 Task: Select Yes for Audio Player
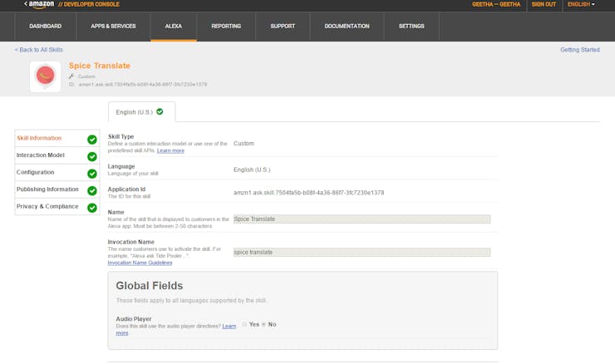coord(244,324)
